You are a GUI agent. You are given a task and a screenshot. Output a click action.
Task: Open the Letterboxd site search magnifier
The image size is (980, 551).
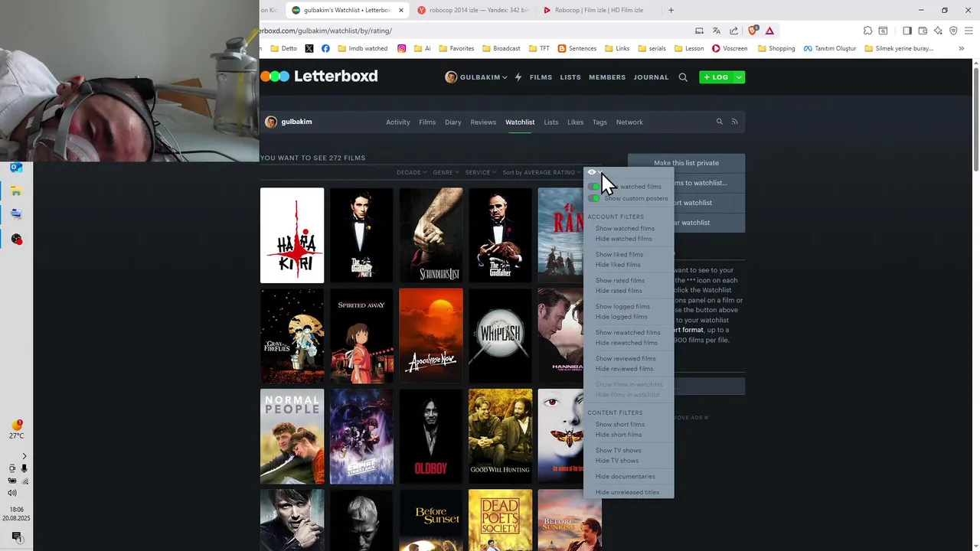pos(683,77)
